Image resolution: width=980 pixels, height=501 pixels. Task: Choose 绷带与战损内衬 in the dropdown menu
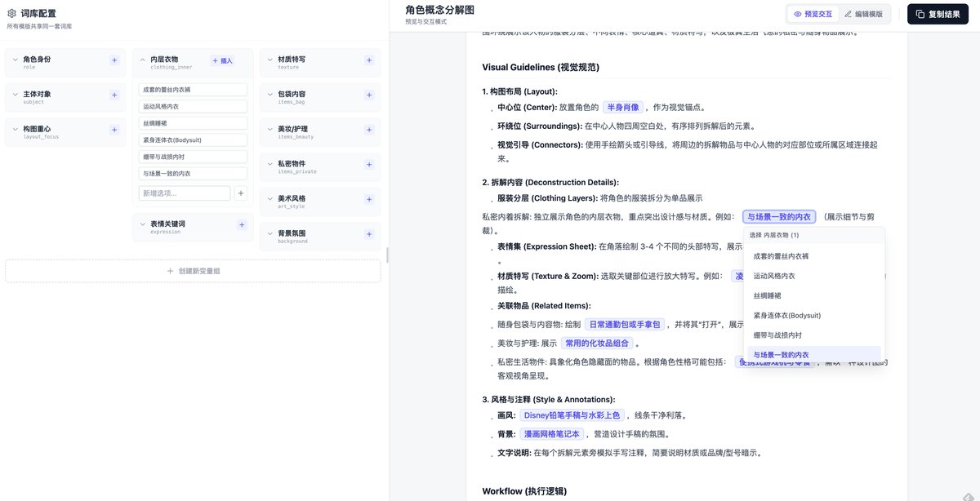point(814,335)
